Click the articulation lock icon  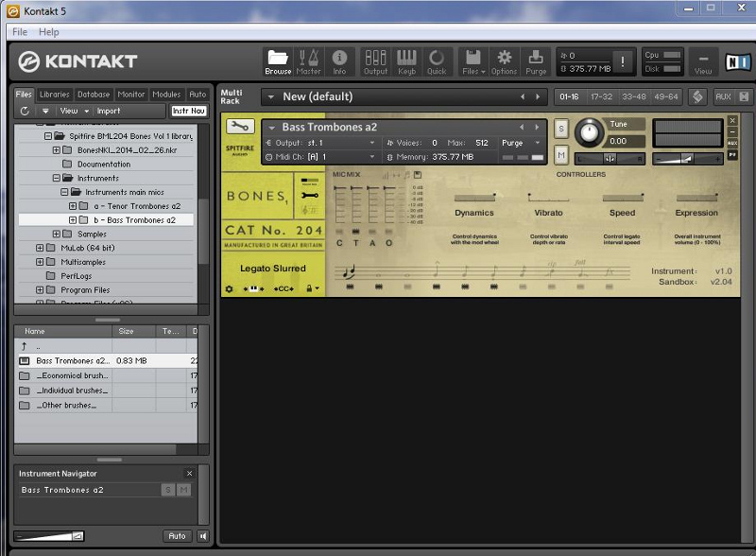pos(310,288)
